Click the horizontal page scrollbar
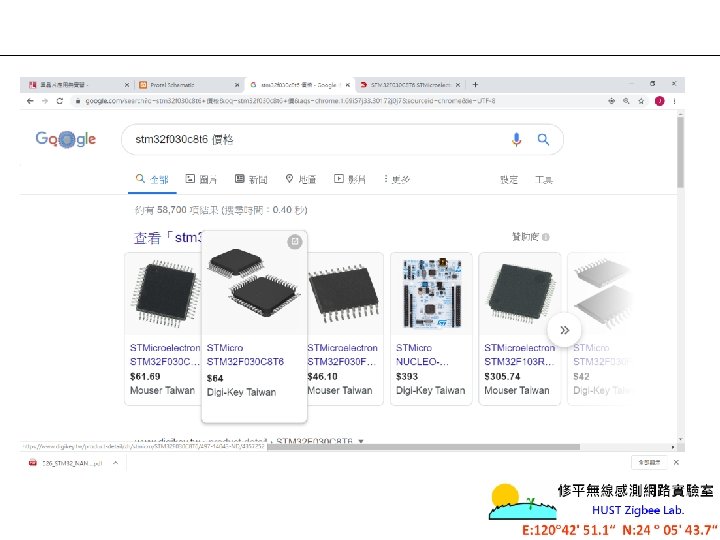 (x=423, y=447)
